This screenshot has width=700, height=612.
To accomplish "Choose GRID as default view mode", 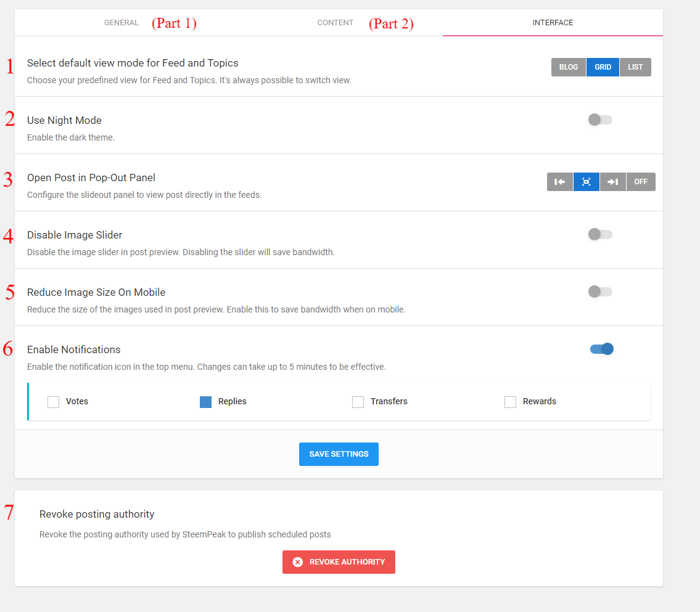I will [x=603, y=67].
